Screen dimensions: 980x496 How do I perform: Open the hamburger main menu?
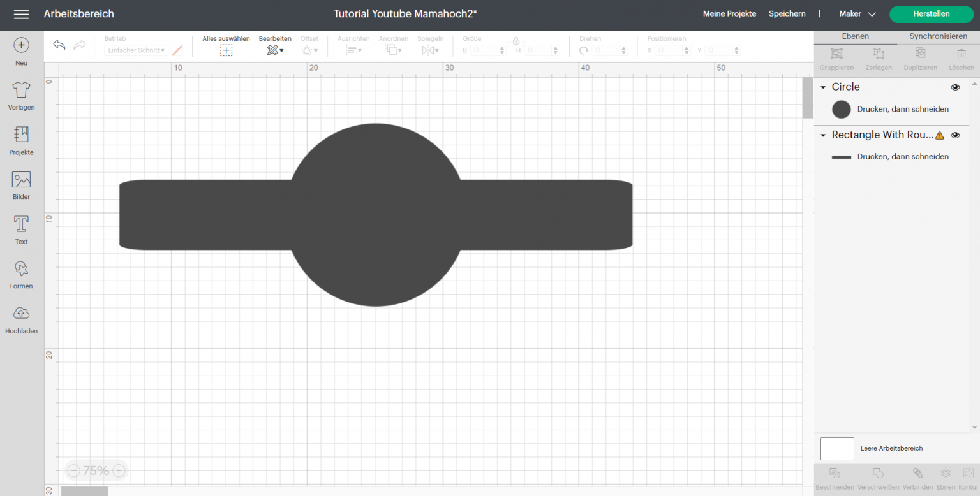[21, 14]
